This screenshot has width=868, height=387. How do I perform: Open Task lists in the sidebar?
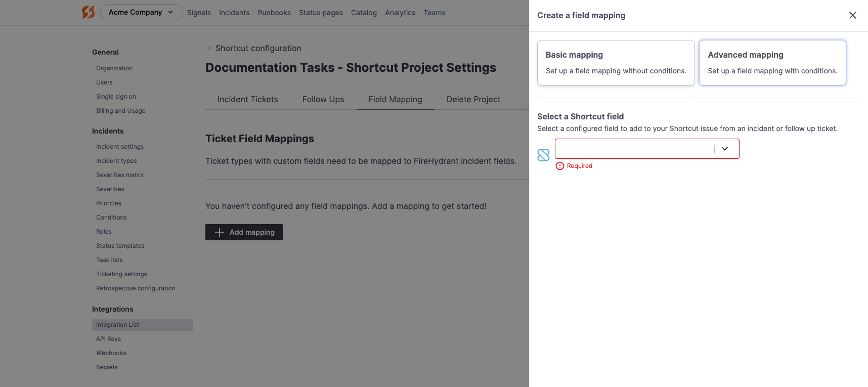click(109, 260)
